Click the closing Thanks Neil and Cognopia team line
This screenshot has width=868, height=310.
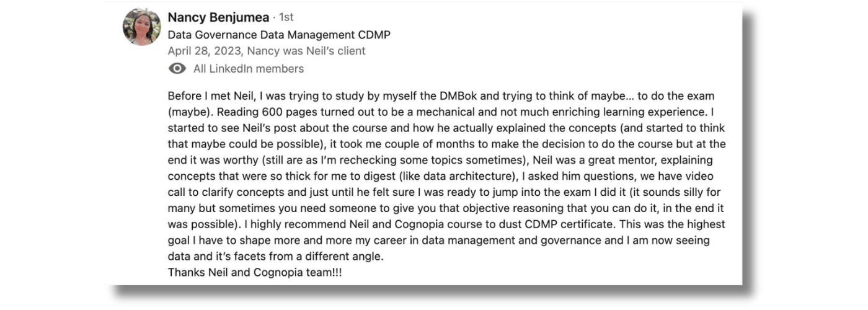(x=255, y=273)
